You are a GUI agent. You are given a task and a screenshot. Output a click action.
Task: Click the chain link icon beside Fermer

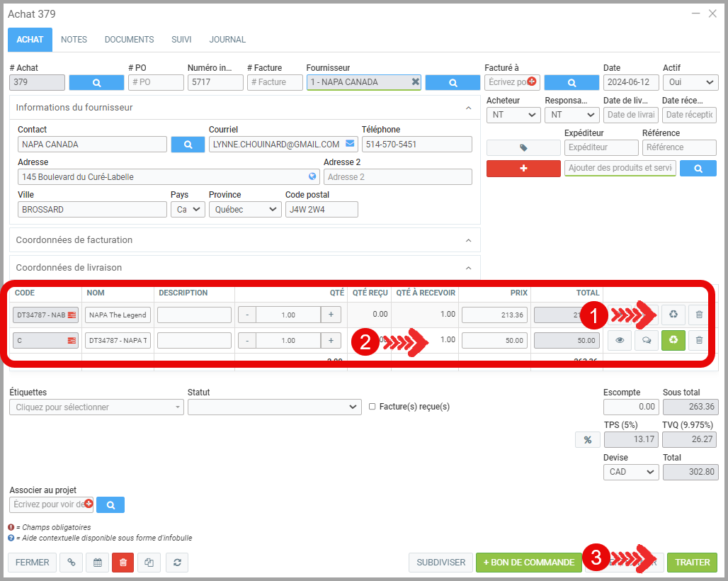tap(71, 563)
